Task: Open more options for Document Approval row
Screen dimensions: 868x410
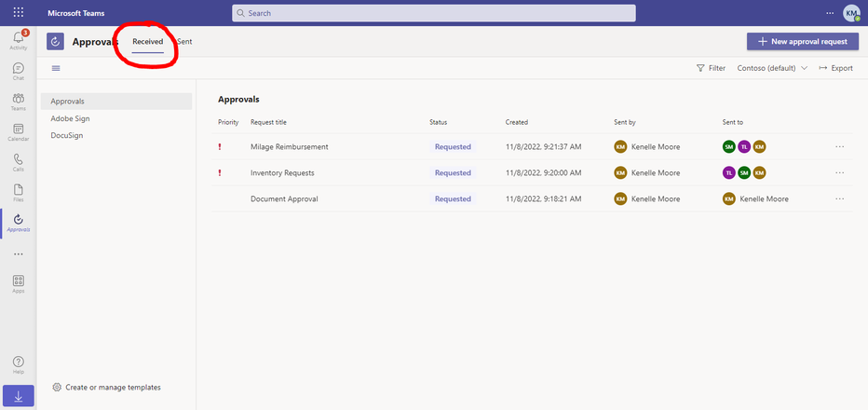Action: (x=840, y=198)
